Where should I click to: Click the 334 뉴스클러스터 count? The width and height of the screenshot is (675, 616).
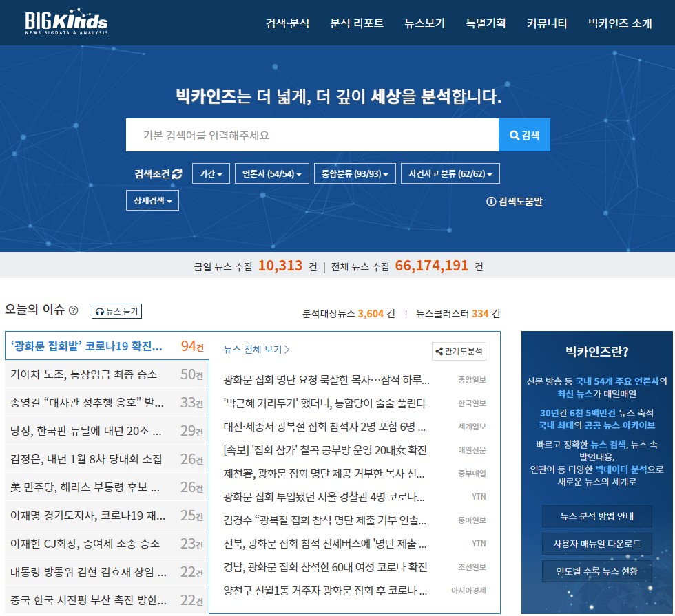[480, 314]
